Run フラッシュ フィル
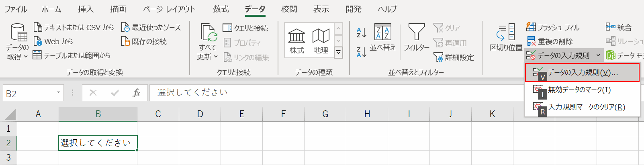Image resolution: width=644 pixels, height=165 pixels. (553, 27)
